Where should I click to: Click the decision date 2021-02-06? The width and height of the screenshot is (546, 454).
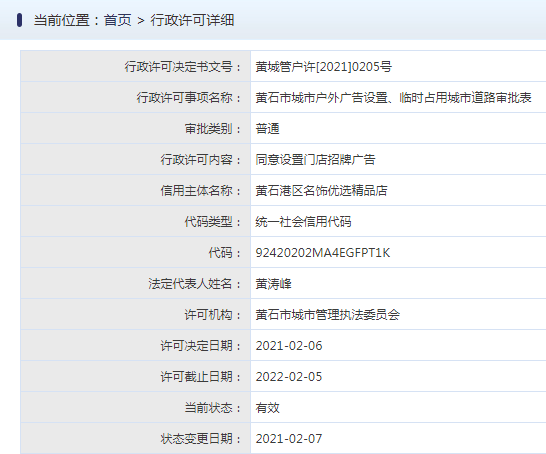click(x=289, y=346)
